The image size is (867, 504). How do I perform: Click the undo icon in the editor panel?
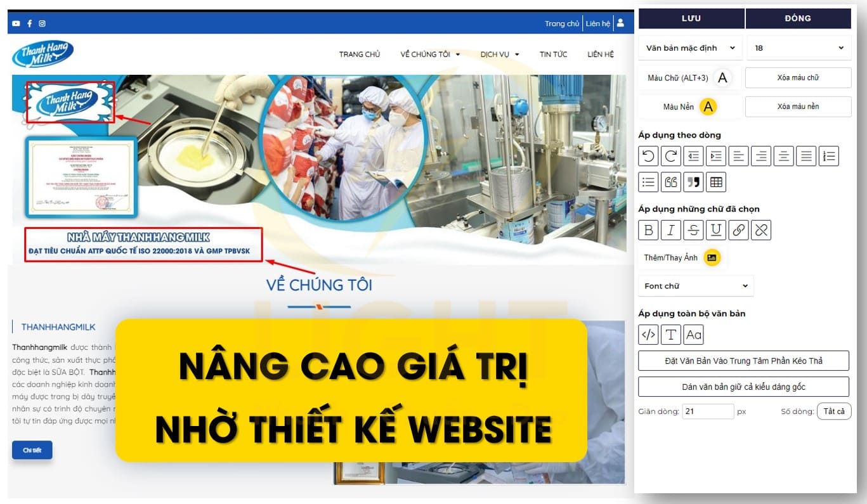click(x=648, y=156)
